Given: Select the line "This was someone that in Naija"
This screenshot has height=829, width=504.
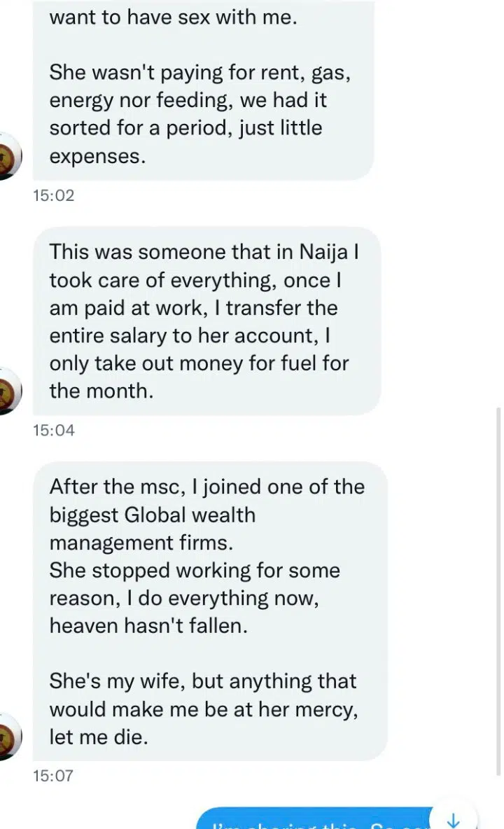Looking at the screenshot, I should tap(204, 253).
